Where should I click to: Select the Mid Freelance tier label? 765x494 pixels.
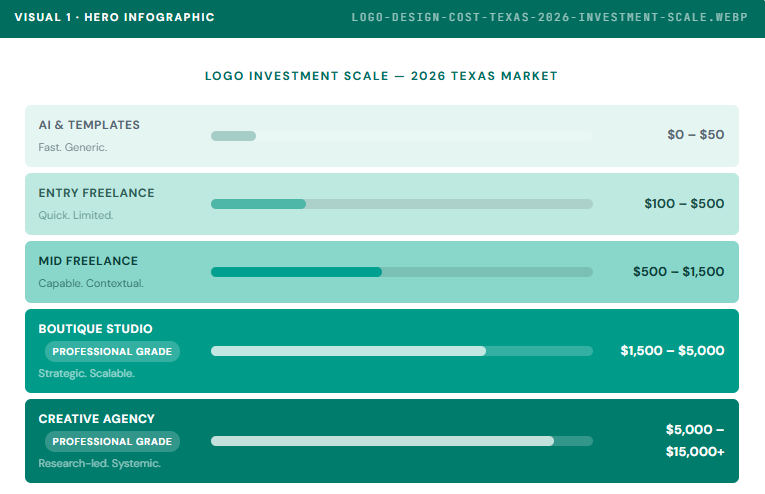[88, 261]
